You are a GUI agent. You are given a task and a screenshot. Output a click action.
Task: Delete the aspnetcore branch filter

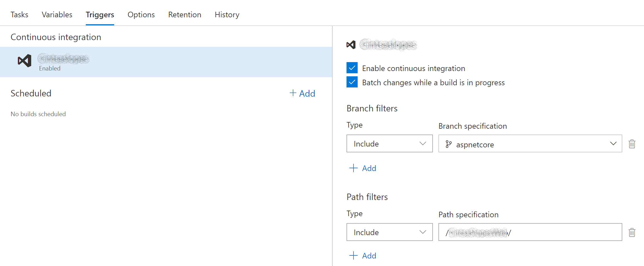click(x=632, y=144)
